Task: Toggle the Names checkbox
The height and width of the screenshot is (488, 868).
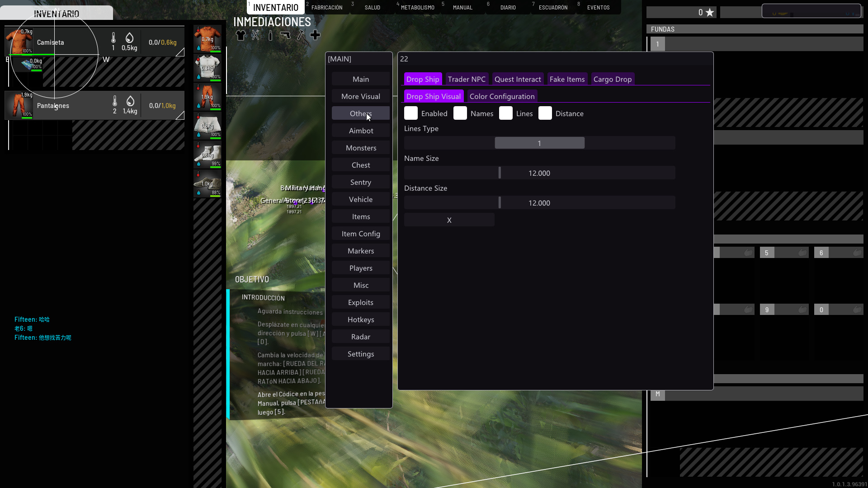Action: coord(460,113)
